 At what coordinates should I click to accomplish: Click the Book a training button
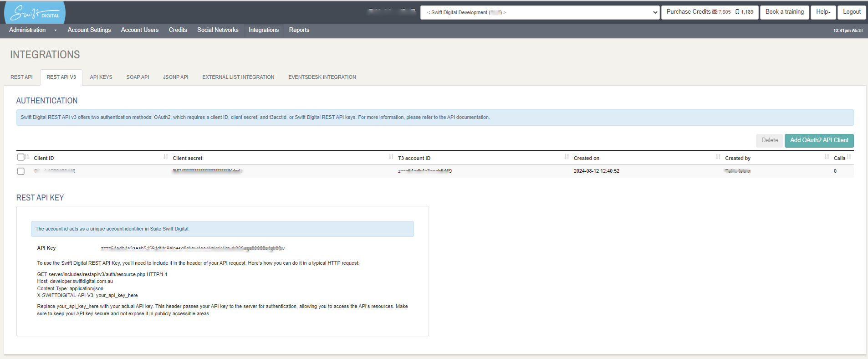point(784,12)
